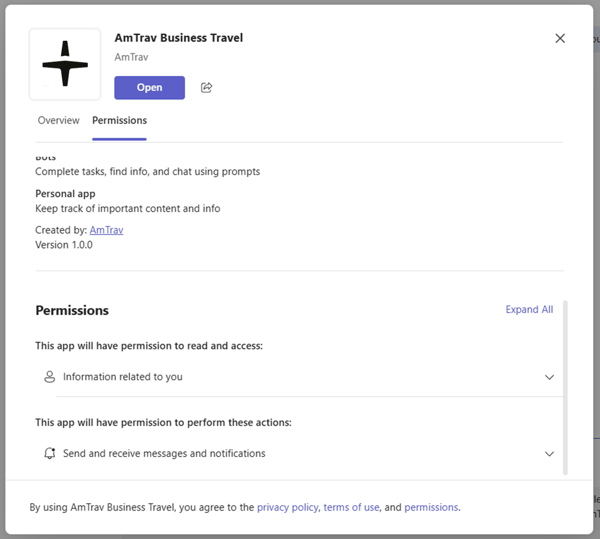The height and width of the screenshot is (539, 600).
Task: Open the privacy policy link
Action: [x=287, y=507]
